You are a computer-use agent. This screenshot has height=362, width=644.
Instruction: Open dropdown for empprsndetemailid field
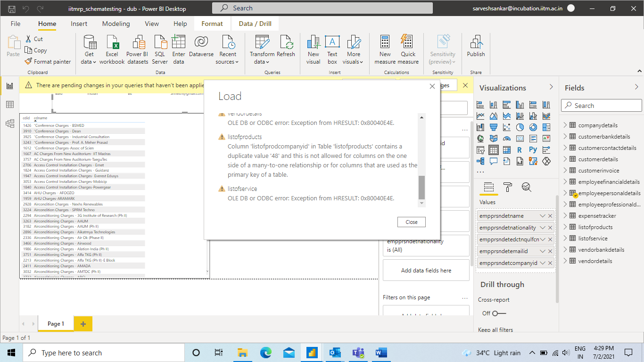coord(543,251)
